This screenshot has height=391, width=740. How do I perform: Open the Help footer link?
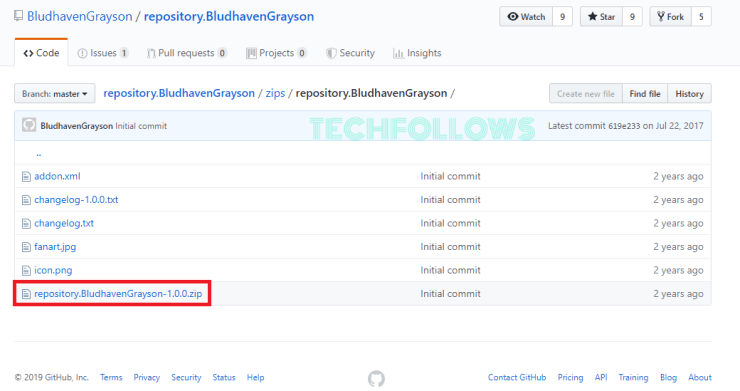(x=255, y=377)
